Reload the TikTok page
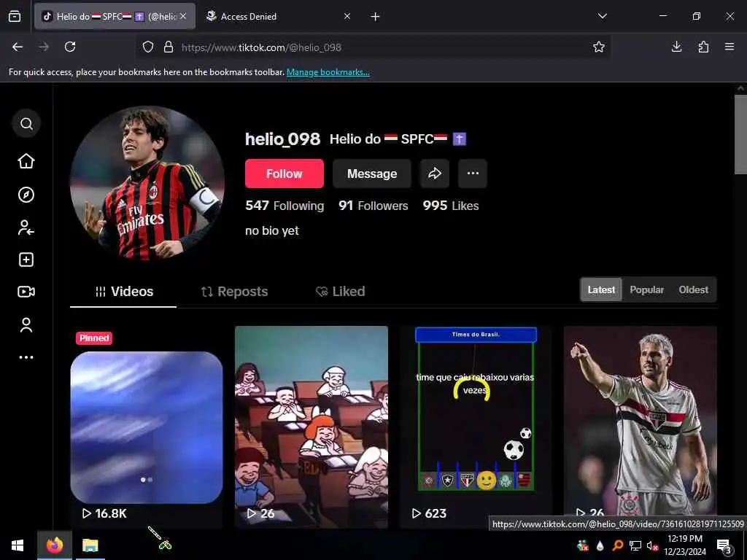This screenshot has width=747, height=560. coord(70,47)
